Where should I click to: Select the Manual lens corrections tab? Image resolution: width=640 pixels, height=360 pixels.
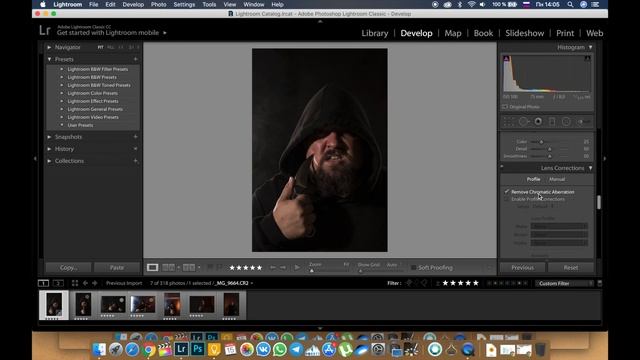pyautogui.click(x=557, y=179)
